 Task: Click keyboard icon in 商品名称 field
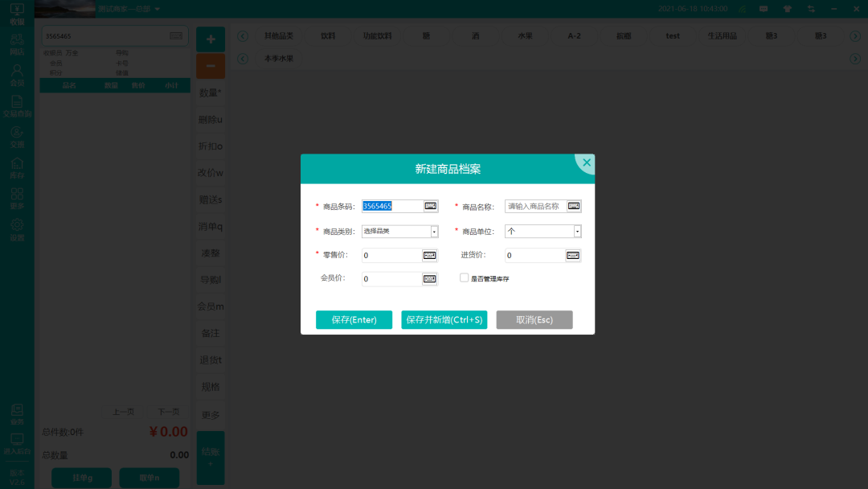(574, 206)
